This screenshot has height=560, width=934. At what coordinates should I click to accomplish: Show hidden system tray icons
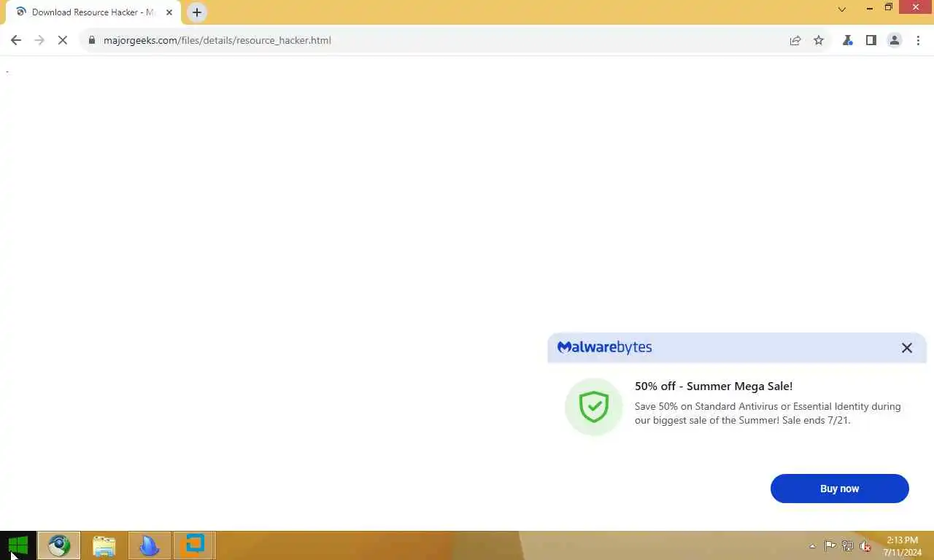tap(812, 546)
